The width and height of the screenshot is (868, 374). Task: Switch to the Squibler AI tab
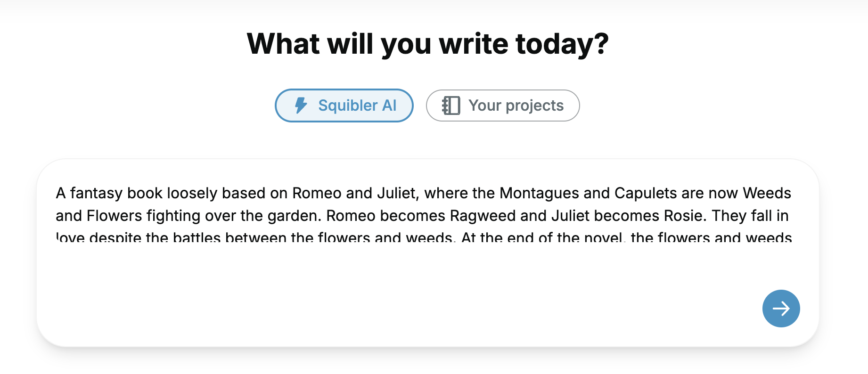344,106
